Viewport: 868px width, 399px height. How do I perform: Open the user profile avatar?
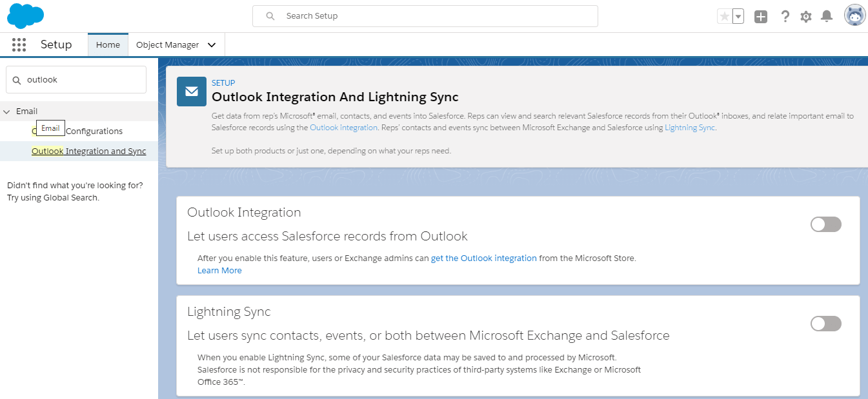pyautogui.click(x=855, y=15)
